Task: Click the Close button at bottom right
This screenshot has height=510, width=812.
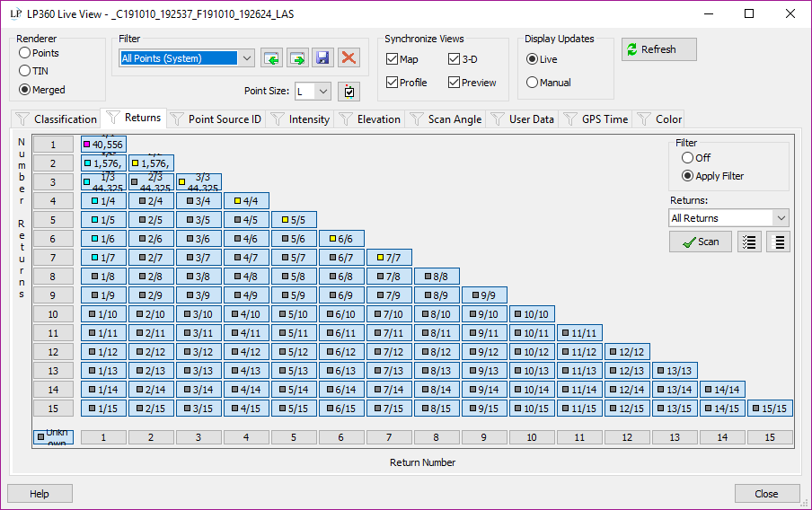Action: pyautogui.click(x=766, y=494)
